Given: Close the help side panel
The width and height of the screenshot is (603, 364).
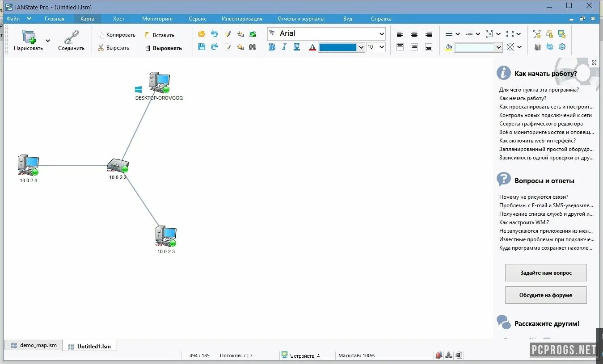Looking at the screenshot, I should point(594,63).
